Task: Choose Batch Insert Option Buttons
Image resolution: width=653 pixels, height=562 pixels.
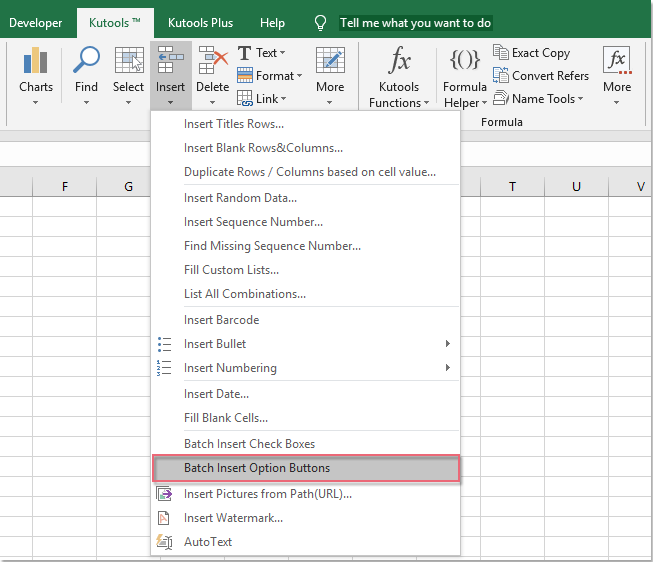Action: [x=307, y=468]
